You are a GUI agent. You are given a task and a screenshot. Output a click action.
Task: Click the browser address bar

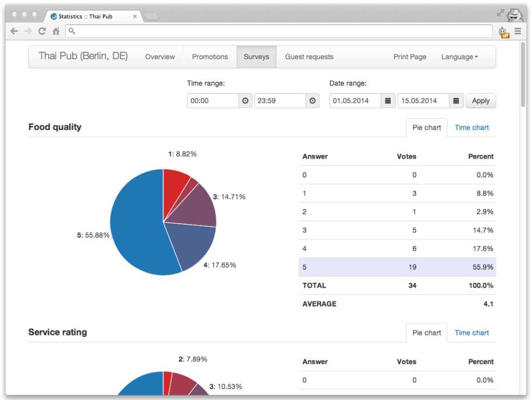tap(279, 31)
